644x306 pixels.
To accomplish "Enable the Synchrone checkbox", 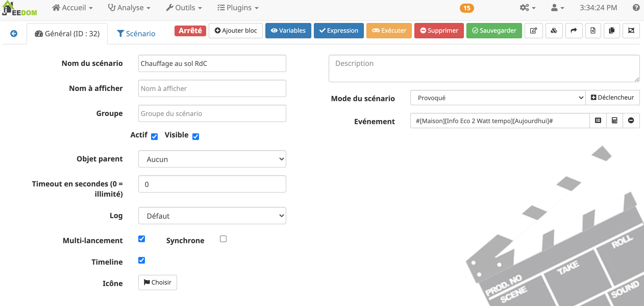I will coord(223,239).
